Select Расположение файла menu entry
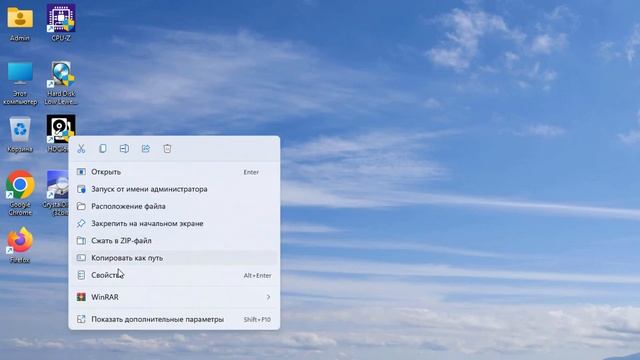640x360 pixels. click(x=174, y=206)
